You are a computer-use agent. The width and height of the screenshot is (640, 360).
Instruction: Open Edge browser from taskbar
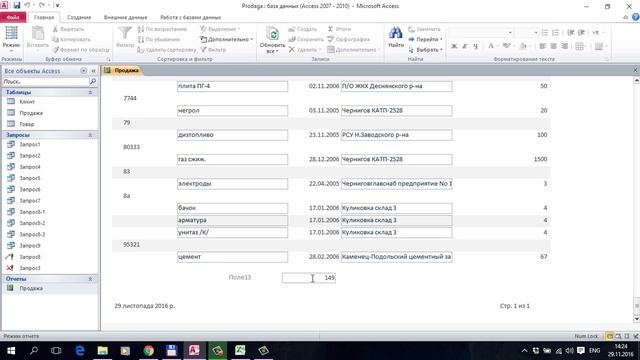[80, 351]
